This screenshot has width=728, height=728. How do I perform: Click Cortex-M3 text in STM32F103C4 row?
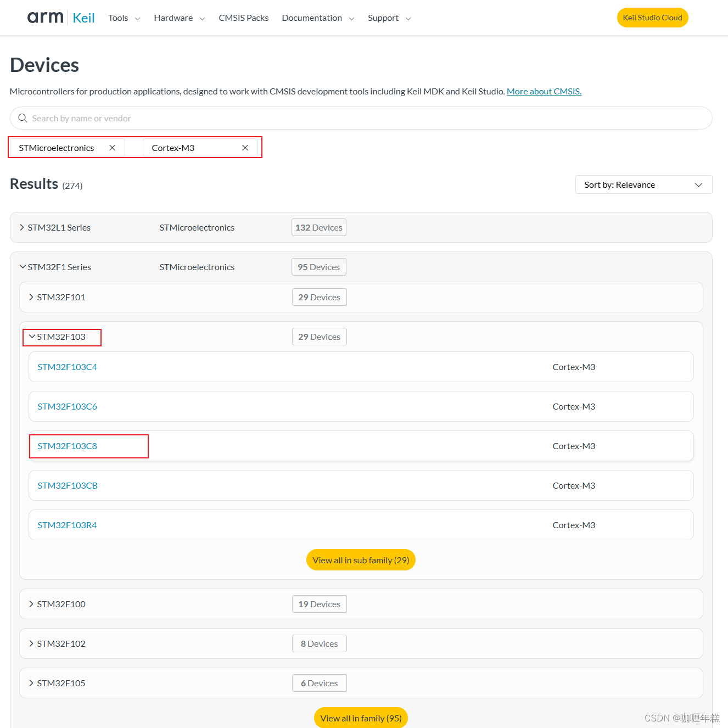(574, 367)
